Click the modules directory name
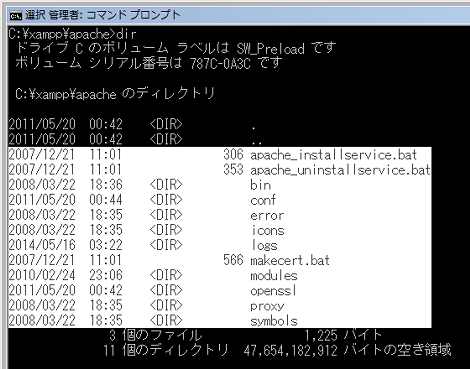The width and height of the screenshot is (470, 369). (274, 276)
